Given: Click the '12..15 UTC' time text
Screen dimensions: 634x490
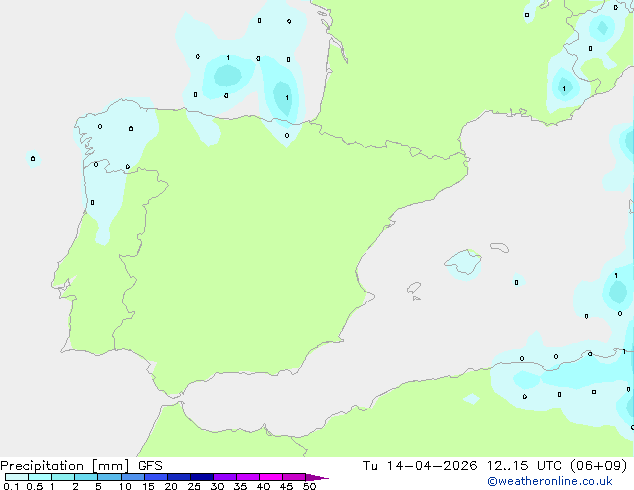Looking at the screenshot, I should 524,466.
